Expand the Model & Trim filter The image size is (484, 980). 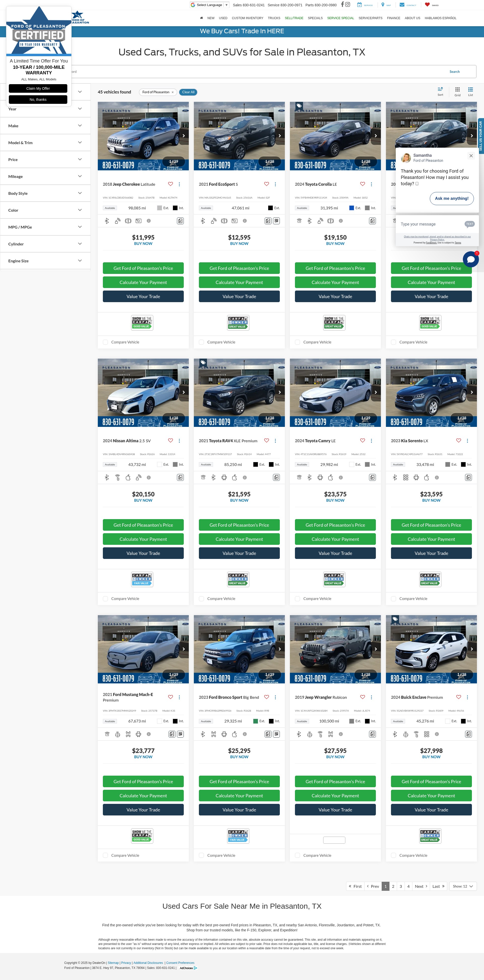click(45, 143)
